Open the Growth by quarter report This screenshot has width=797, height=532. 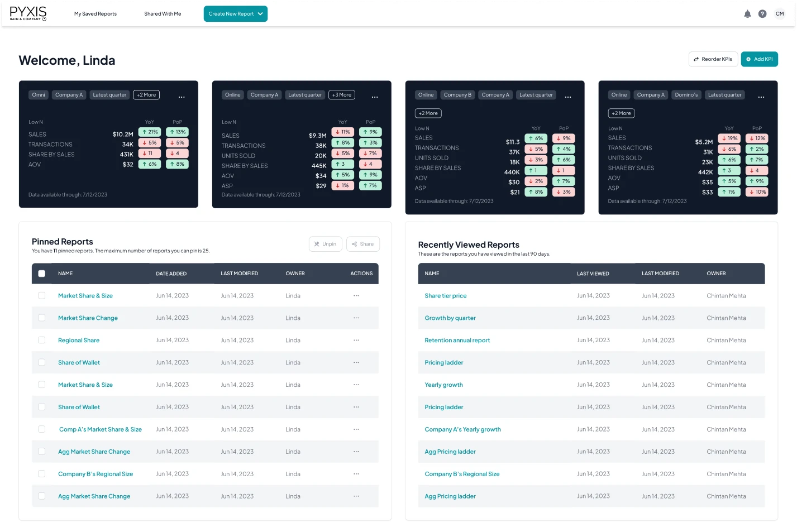point(450,318)
